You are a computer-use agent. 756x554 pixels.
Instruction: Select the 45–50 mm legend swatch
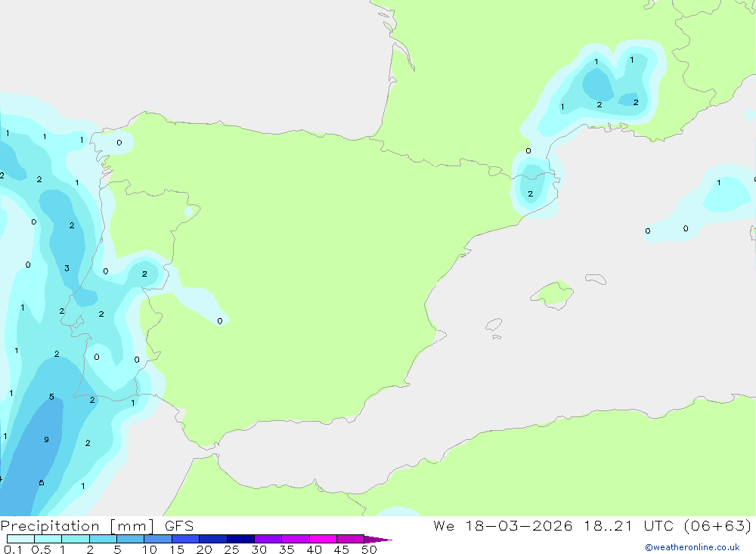coord(350,539)
